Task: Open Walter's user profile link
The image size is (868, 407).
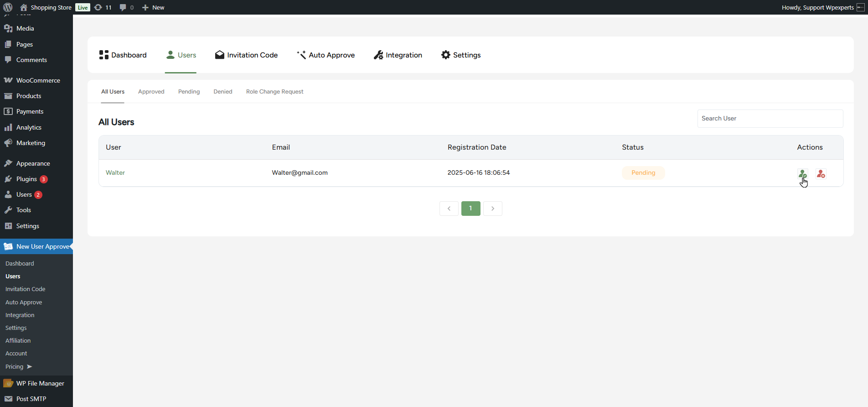Action: (x=115, y=172)
